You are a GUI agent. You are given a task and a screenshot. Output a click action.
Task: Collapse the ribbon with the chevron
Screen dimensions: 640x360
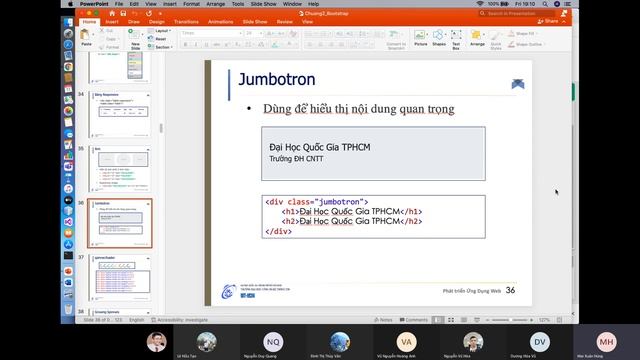564,21
